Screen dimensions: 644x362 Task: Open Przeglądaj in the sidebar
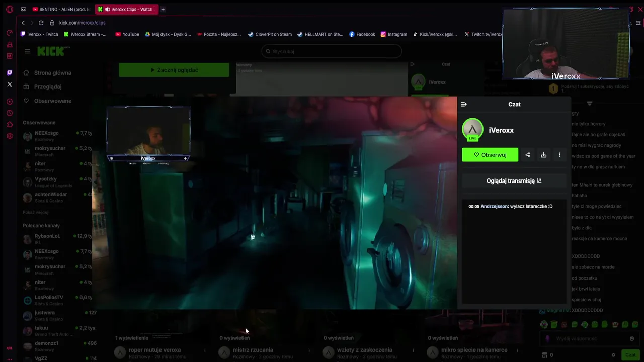(48, 86)
